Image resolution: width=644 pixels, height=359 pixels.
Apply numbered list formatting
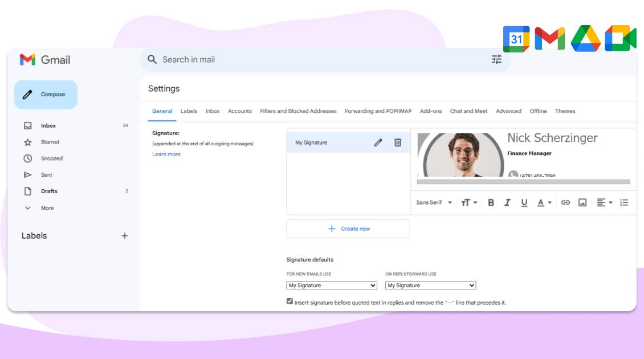point(624,202)
